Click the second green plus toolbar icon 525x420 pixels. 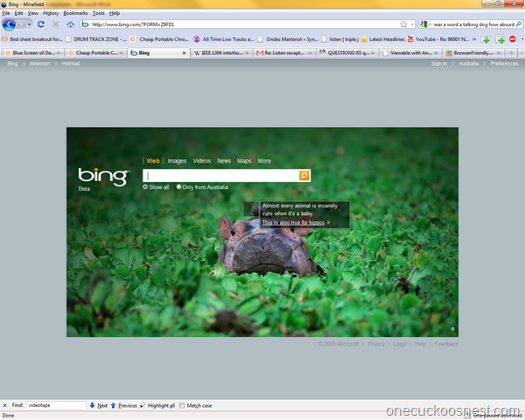[x=500, y=39]
